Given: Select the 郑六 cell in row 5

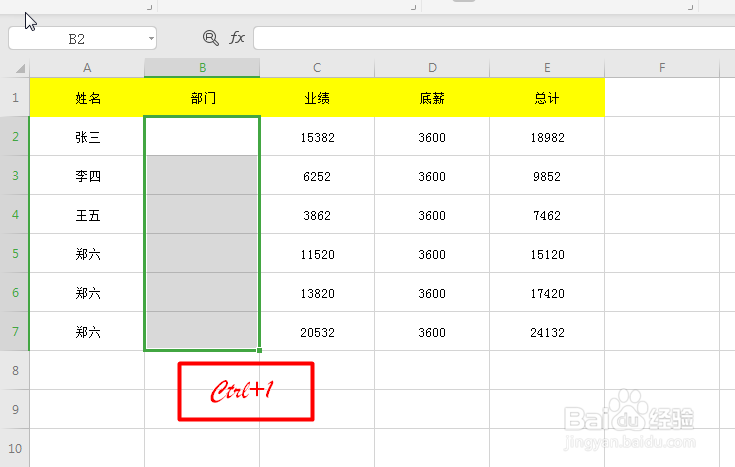Looking at the screenshot, I should click(x=87, y=253).
